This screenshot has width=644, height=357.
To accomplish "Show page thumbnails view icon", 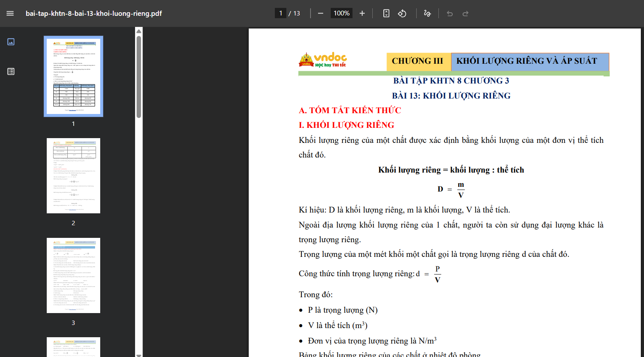I will (x=11, y=42).
